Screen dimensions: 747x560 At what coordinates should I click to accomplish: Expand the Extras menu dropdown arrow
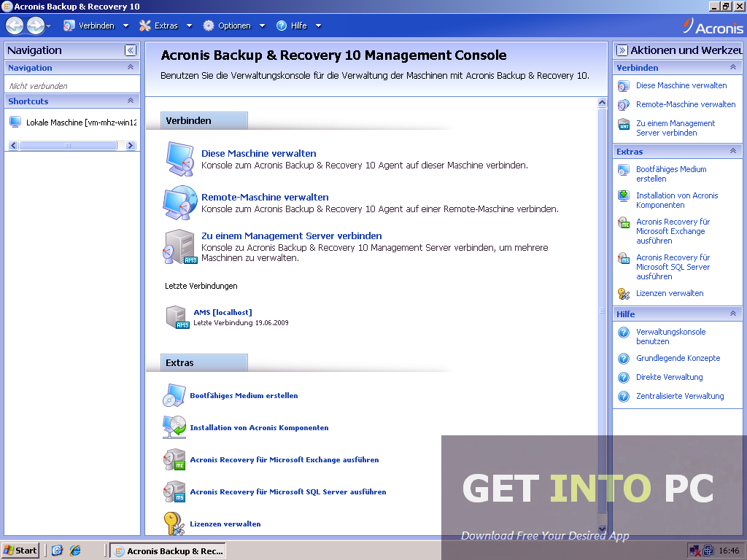point(189,26)
